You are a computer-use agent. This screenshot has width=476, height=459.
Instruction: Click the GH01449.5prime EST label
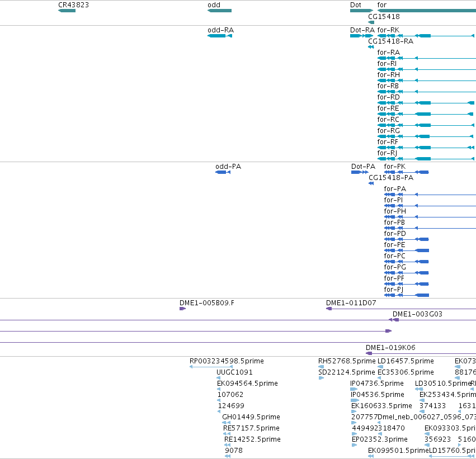coord(251,417)
